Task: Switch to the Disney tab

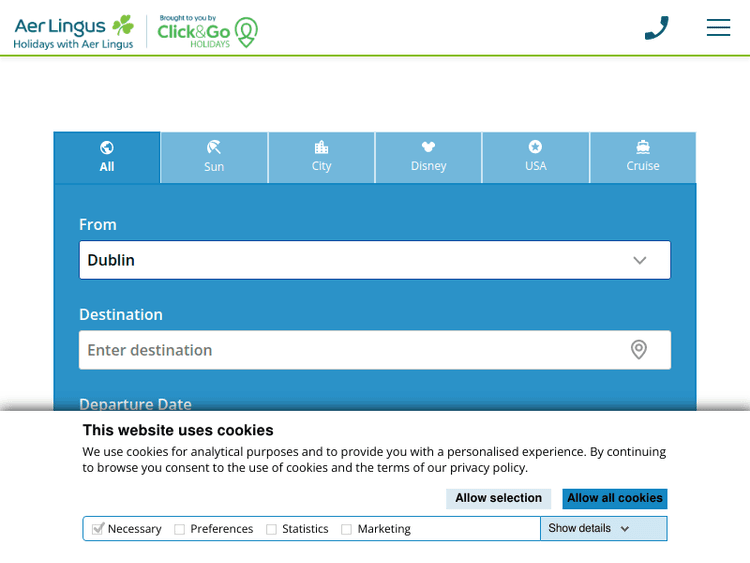Action: [428, 157]
